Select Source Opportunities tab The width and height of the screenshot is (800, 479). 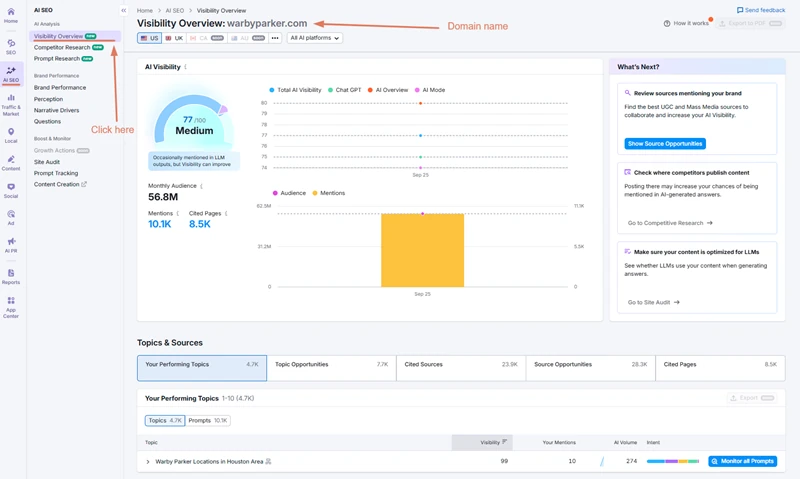[x=591, y=368]
